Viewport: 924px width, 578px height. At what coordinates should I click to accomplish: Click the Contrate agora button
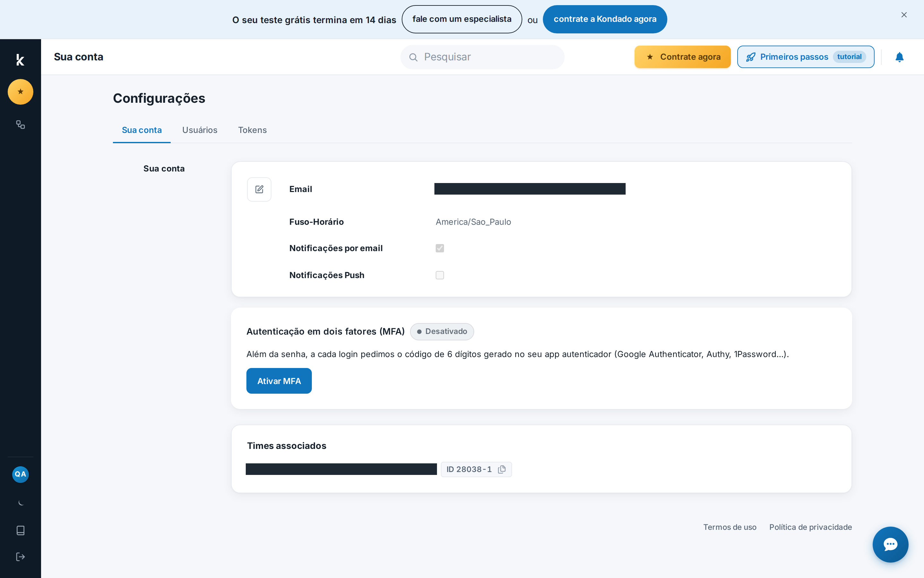[683, 57]
